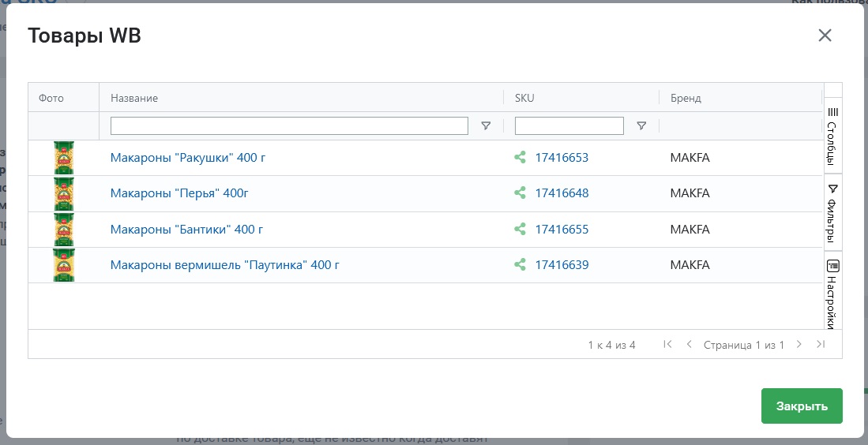Click the "1 к 4 из 4" row count text
Image resolution: width=868 pixels, height=445 pixels.
(611, 345)
